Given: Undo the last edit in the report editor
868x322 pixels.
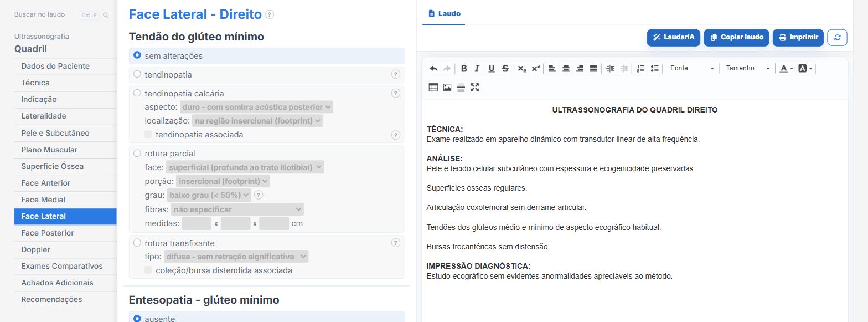Looking at the screenshot, I should point(433,68).
